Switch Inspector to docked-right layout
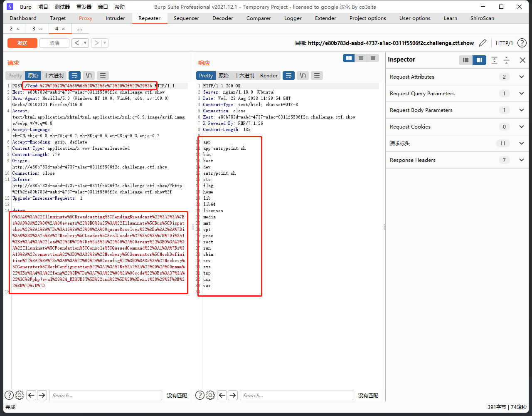This screenshot has width=532, height=416. click(479, 60)
